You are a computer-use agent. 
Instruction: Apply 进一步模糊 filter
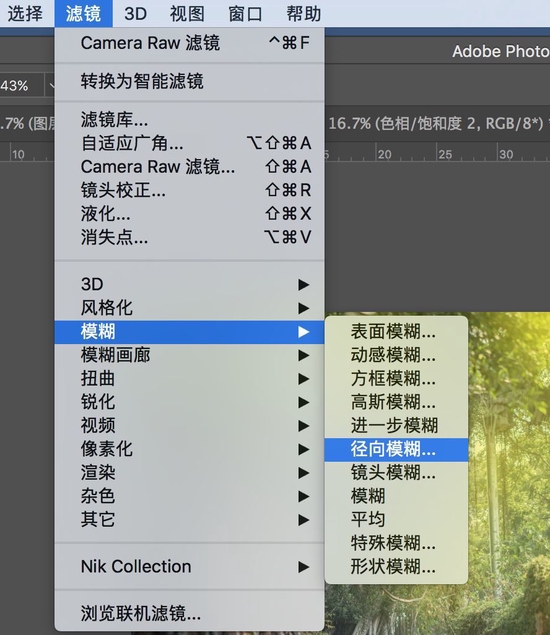tap(396, 426)
